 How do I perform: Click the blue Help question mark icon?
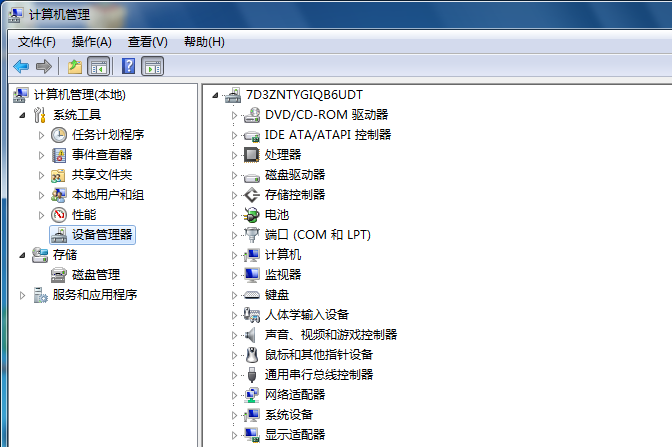[x=128, y=66]
